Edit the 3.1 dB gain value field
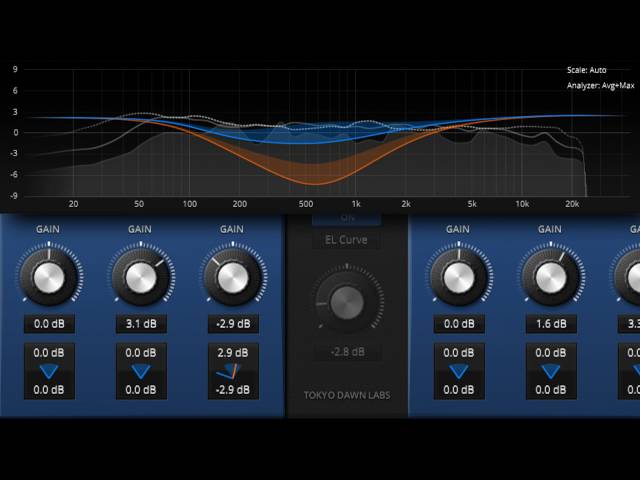This screenshot has height=480, width=640. click(x=141, y=324)
